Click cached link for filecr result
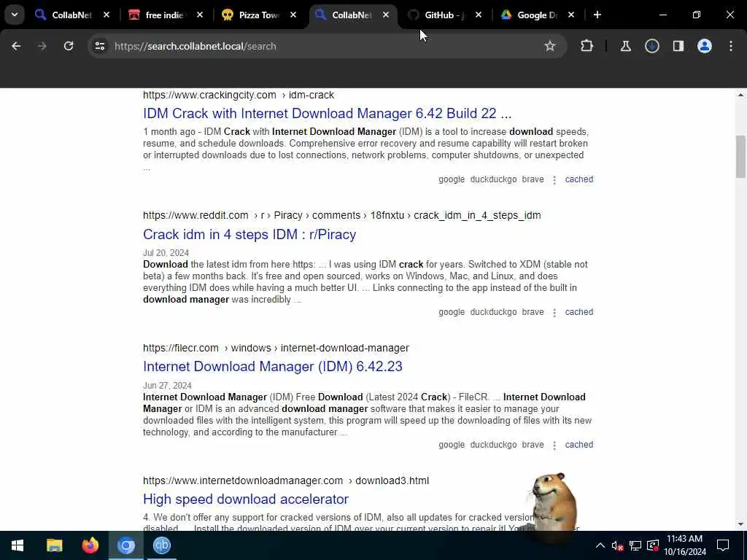 point(578,444)
